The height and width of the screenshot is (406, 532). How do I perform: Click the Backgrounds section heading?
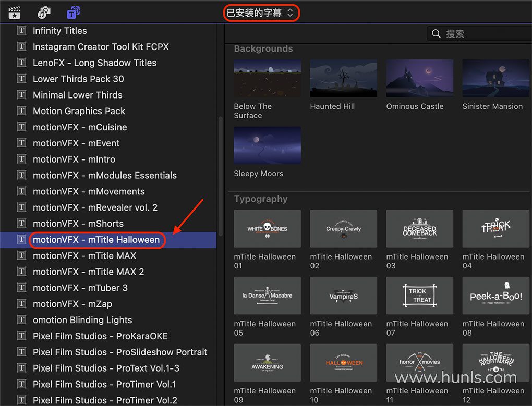click(x=263, y=49)
